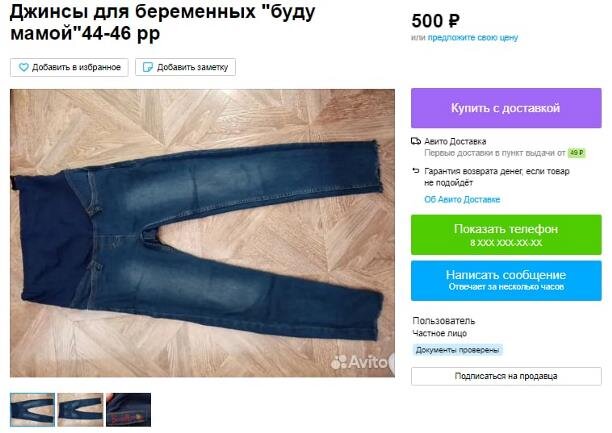Reveal seller number with Показать телефон
Viewport: 612px width, 433px height.
(506, 235)
